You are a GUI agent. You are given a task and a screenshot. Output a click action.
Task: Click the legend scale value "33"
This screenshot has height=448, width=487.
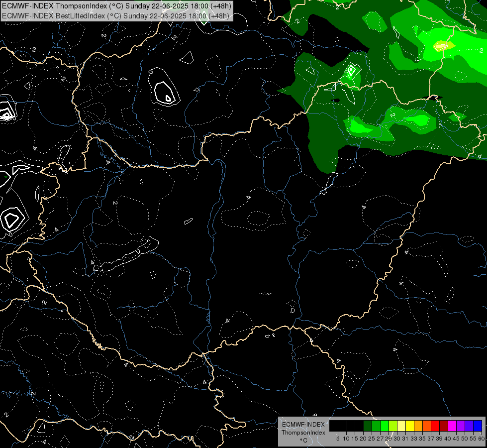414,439
